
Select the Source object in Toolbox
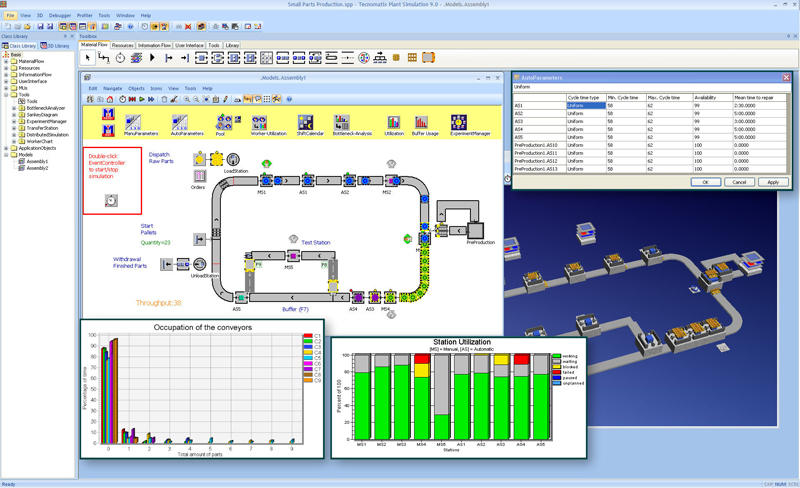click(x=169, y=58)
